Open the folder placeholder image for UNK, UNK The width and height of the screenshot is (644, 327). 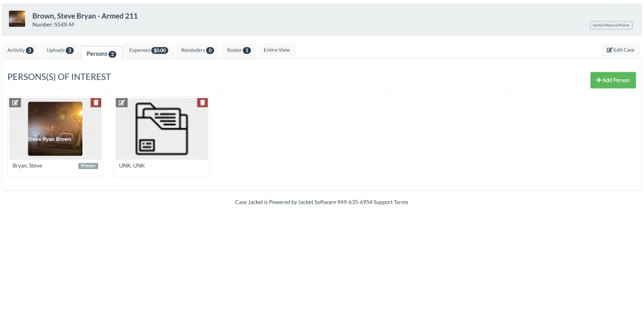[162, 129]
